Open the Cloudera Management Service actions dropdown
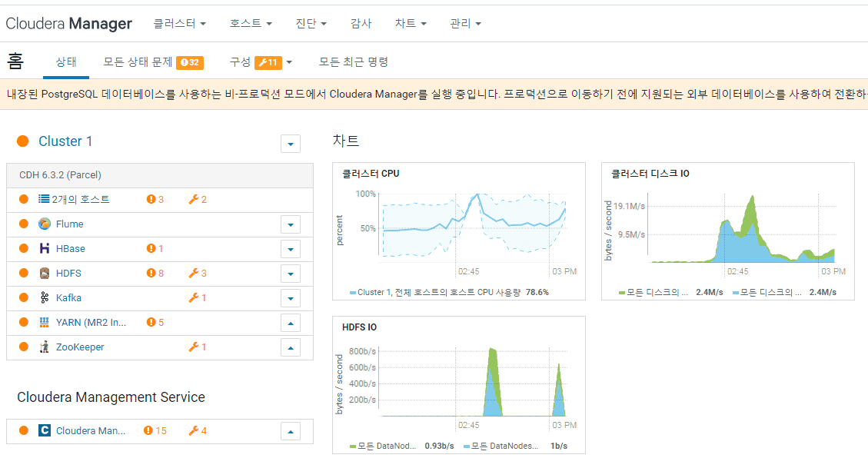This screenshot has width=868, height=458. click(x=291, y=431)
